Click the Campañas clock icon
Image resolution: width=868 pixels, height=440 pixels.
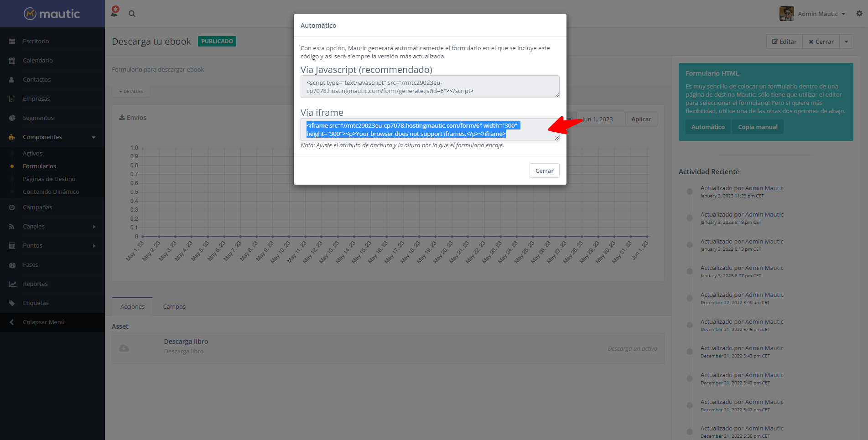(12, 207)
